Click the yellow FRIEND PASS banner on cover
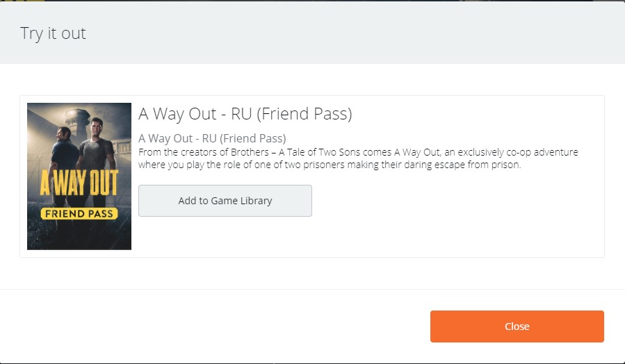The width and height of the screenshot is (625, 364). pos(79,213)
